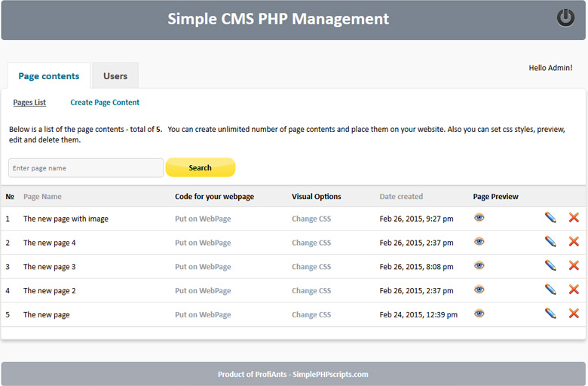Put on WebPage for row 5 'The new page'

(203, 314)
